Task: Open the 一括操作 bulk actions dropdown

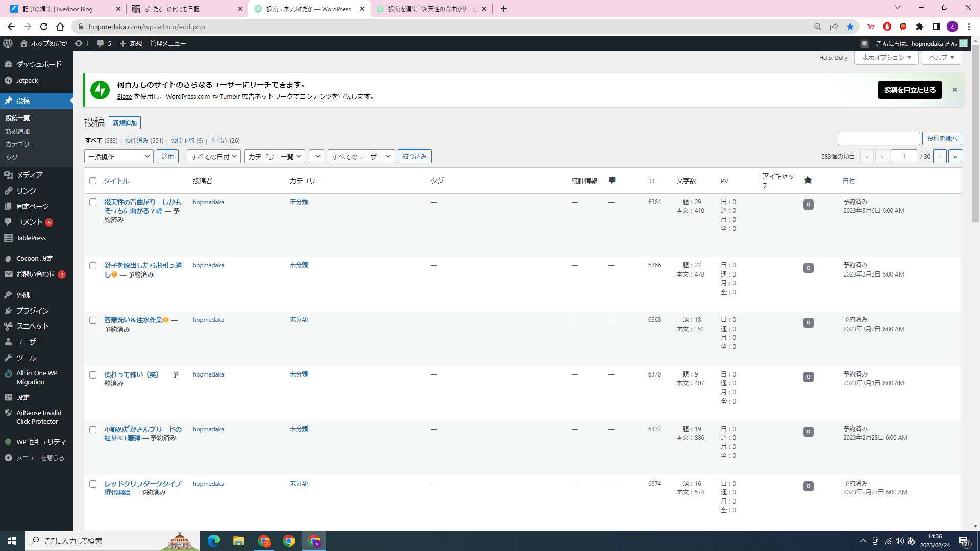Action: [119, 156]
